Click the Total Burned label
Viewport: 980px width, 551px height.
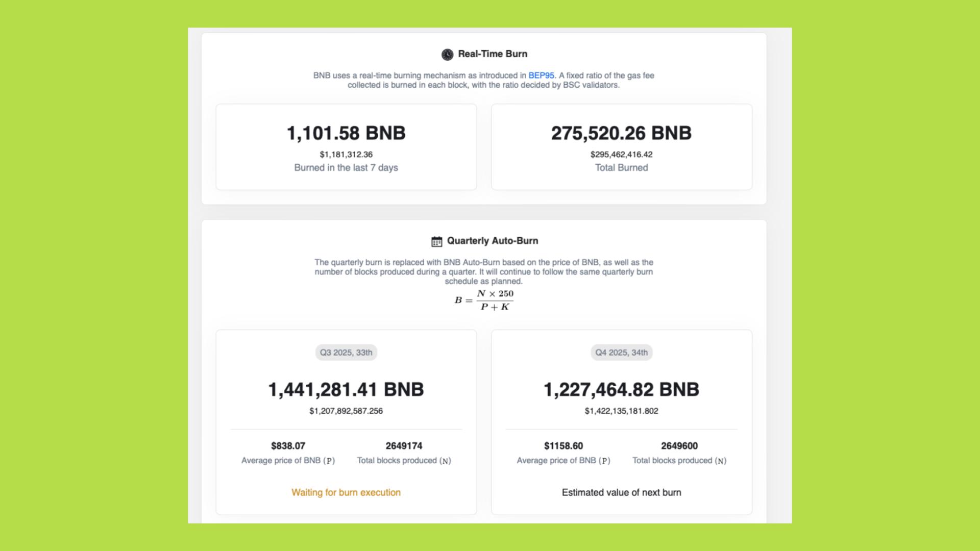[x=621, y=168]
